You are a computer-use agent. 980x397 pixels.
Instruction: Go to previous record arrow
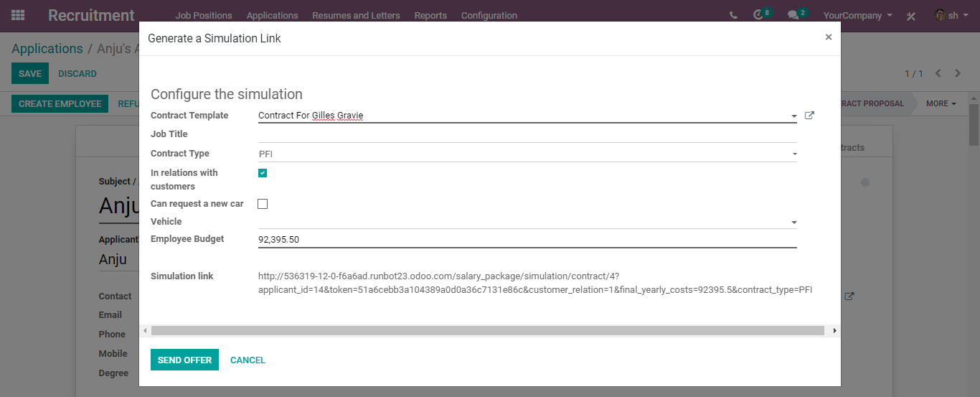point(938,74)
